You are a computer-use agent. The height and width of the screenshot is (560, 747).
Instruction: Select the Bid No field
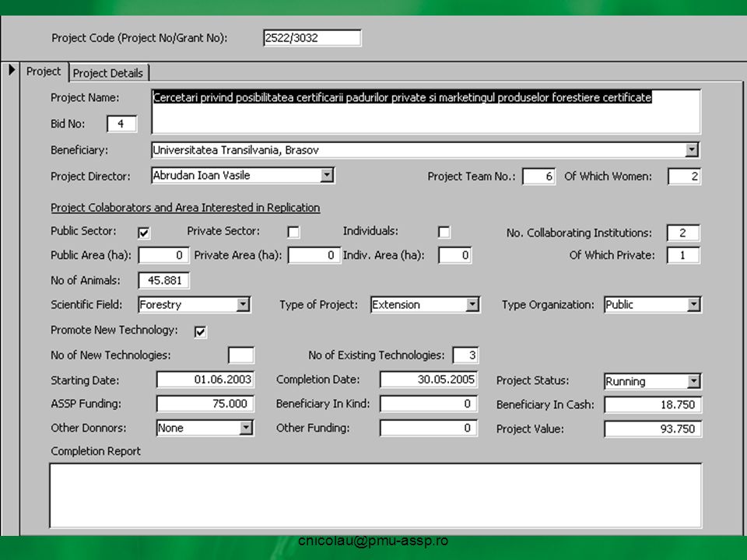tap(122, 124)
